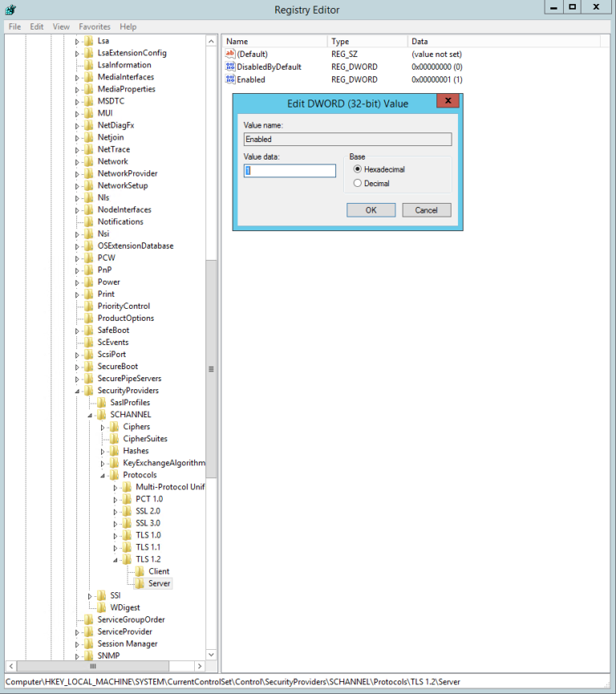The image size is (616, 694).
Task: Collapse the SCHANNEL tree node
Action: [x=91, y=415]
